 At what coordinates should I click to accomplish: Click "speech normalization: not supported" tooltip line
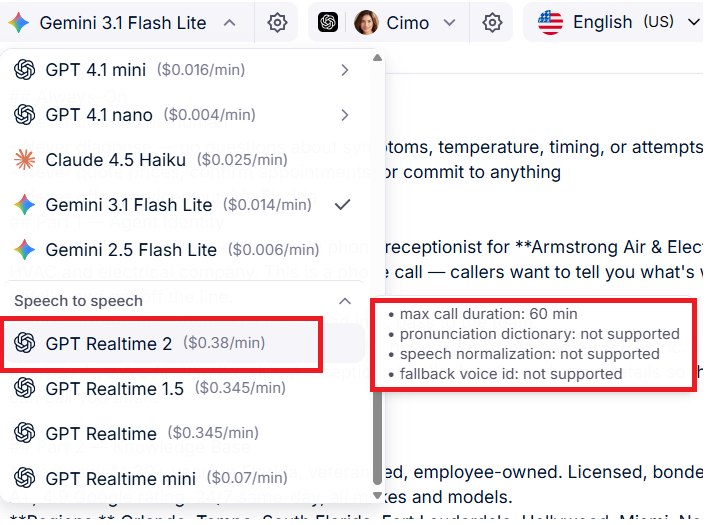(530, 354)
